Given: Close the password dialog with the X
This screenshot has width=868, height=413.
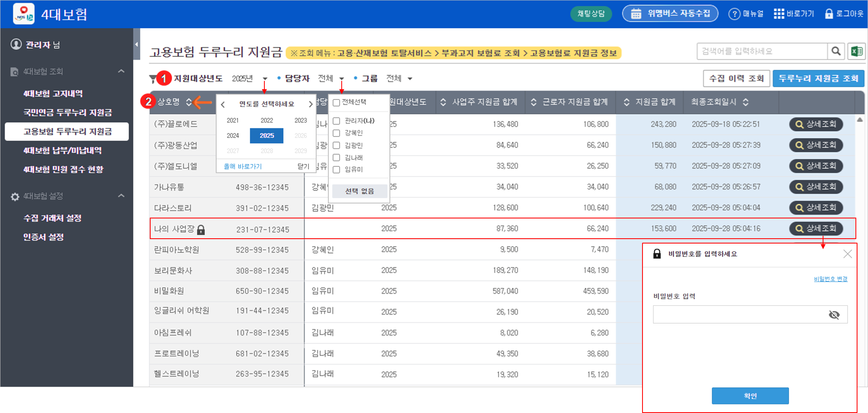Looking at the screenshot, I should (847, 254).
